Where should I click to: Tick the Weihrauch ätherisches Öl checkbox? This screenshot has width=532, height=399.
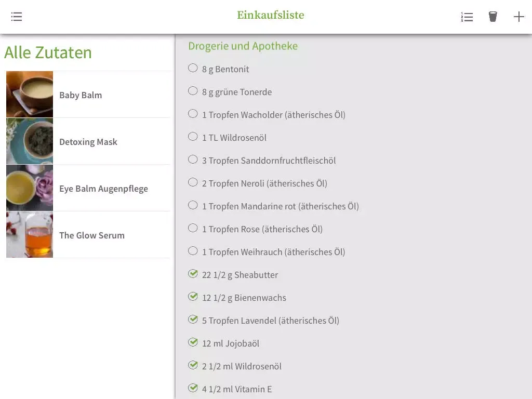click(x=193, y=251)
